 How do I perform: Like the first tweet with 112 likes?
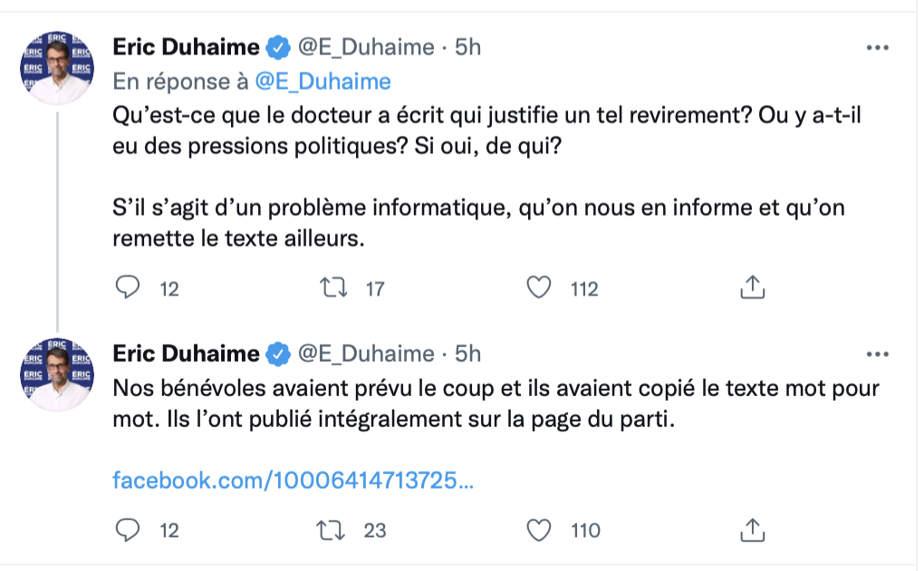pos(539,287)
